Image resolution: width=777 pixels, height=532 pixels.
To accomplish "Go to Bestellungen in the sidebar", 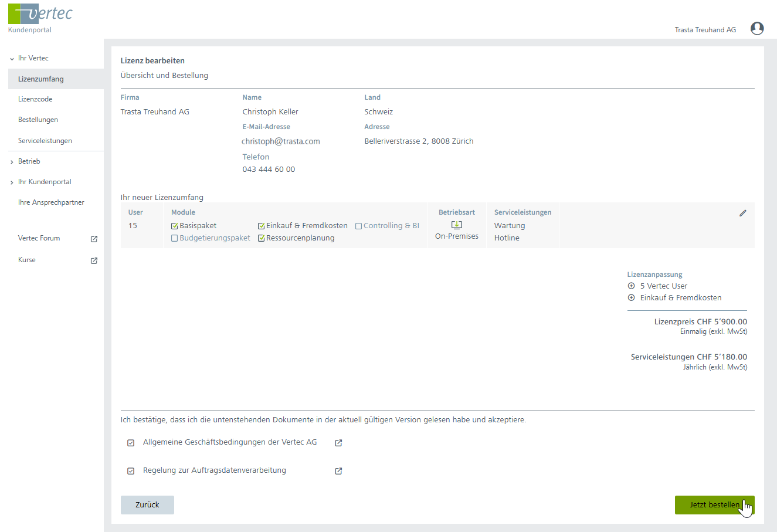I will coord(38,120).
